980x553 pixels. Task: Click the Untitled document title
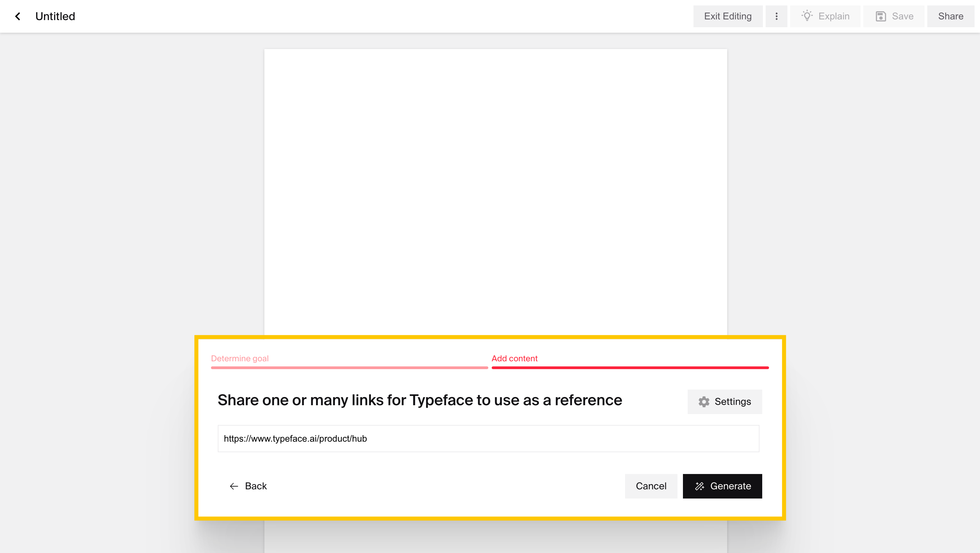tap(55, 16)
